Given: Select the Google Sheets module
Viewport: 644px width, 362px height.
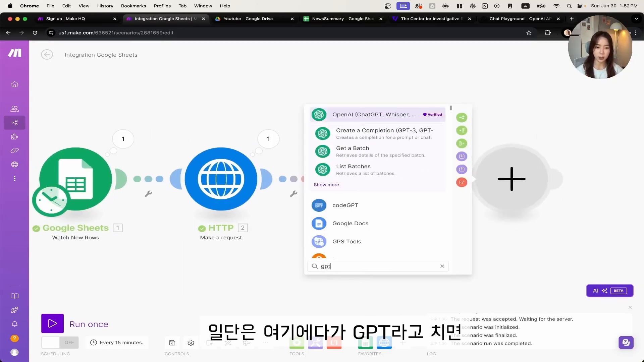Looking at the screenshot, I should coord(75,179).
